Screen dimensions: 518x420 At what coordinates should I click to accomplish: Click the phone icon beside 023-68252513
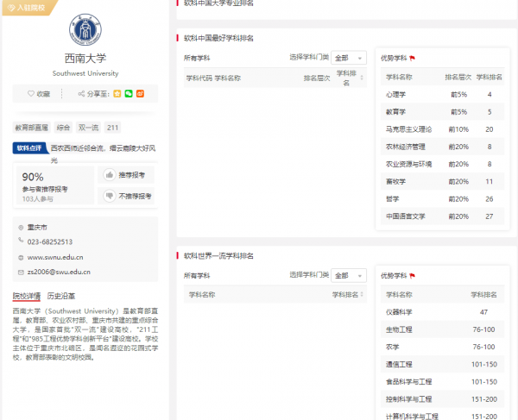21,240
